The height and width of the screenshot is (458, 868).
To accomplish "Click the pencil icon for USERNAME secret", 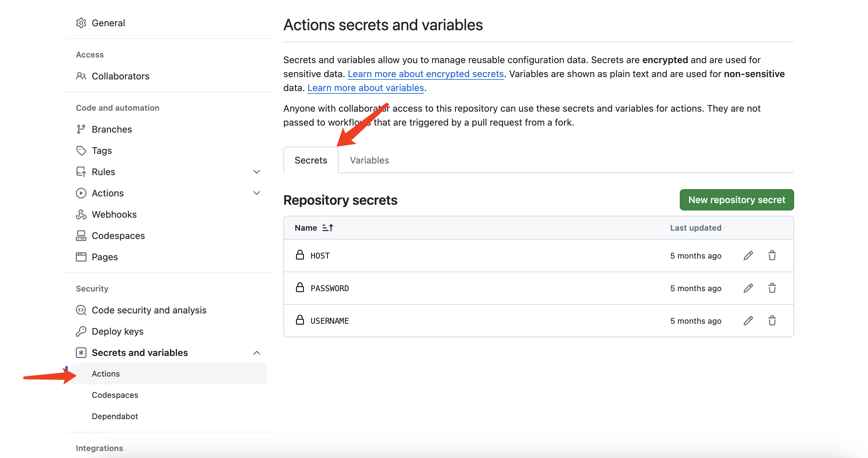I will (748, 321).
